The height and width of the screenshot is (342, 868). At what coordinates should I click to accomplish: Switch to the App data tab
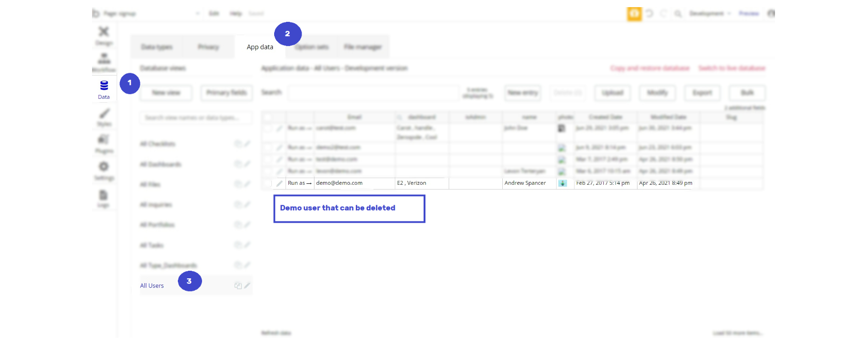coord(260,47)
